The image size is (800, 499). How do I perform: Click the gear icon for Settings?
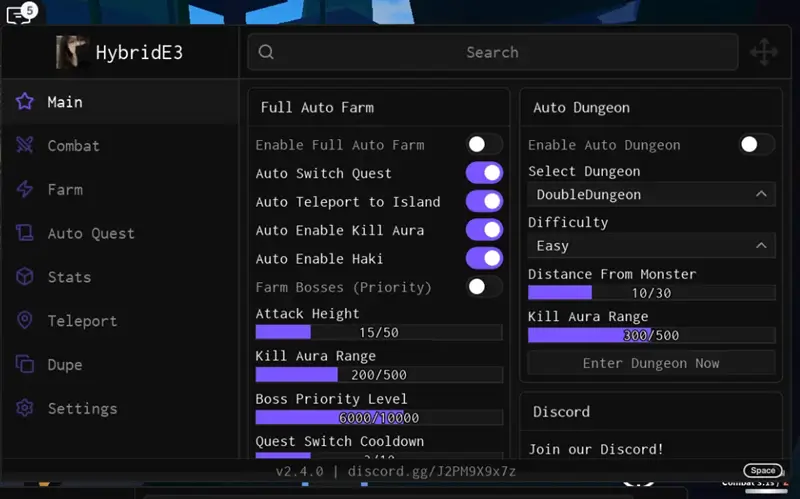(x=25, y=408)
